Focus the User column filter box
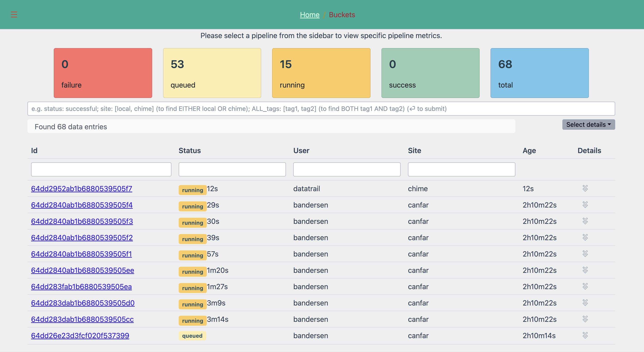Viewport: 644px width, 352px height. pyautogui.click(x=347, y=169)
